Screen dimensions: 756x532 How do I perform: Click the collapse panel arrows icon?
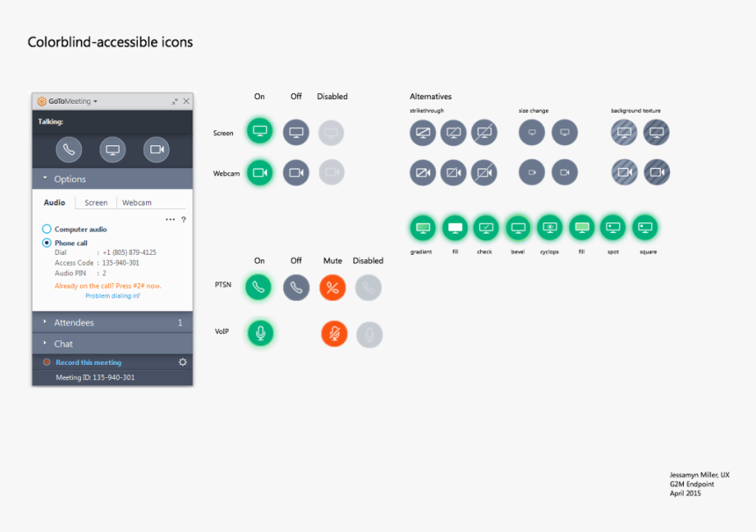[175, 101]
